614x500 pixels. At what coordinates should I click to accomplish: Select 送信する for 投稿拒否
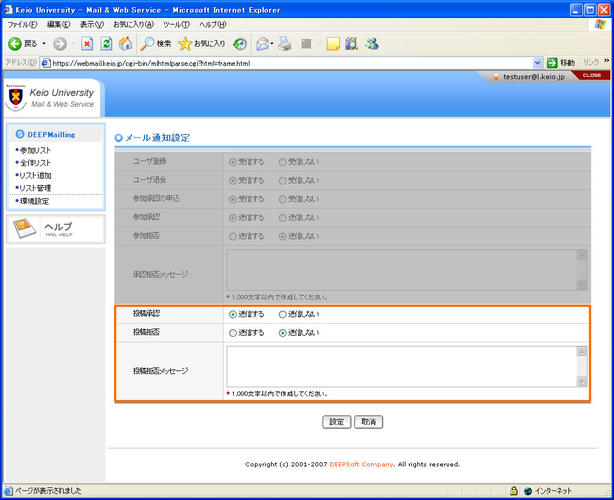[x=234, y=332]
